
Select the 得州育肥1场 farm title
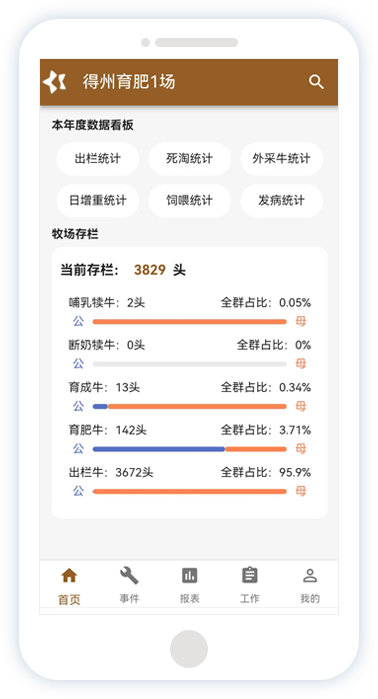click(x=129, y=82)
